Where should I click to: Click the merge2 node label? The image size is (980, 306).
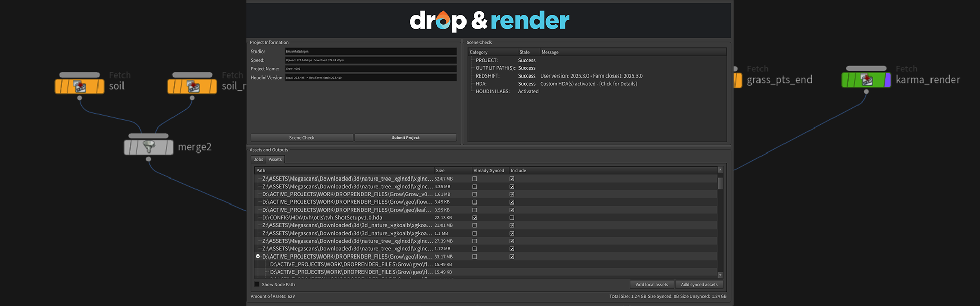(194, 147)
